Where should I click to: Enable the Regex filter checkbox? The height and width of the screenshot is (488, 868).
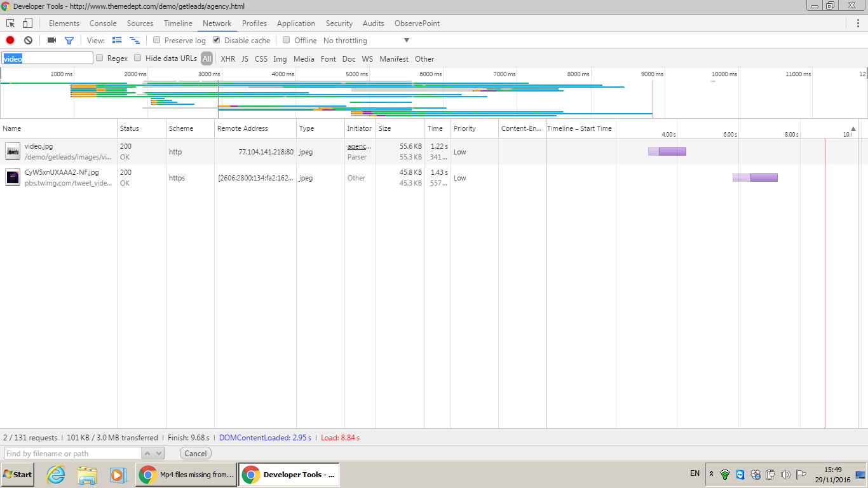[x=100, y=58]
